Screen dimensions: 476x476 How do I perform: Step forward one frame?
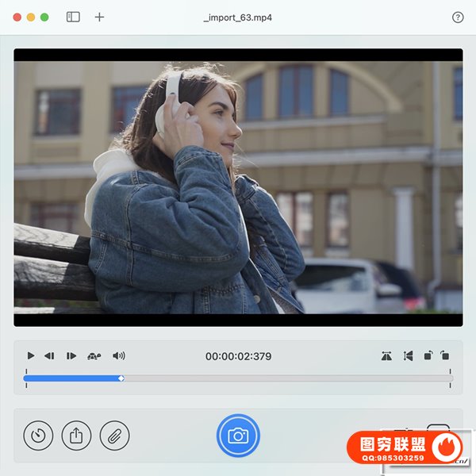(x=71, y=356)
